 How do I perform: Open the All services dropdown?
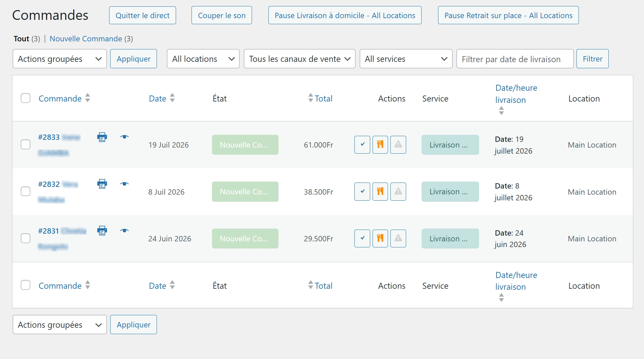(x=406, y=59)
